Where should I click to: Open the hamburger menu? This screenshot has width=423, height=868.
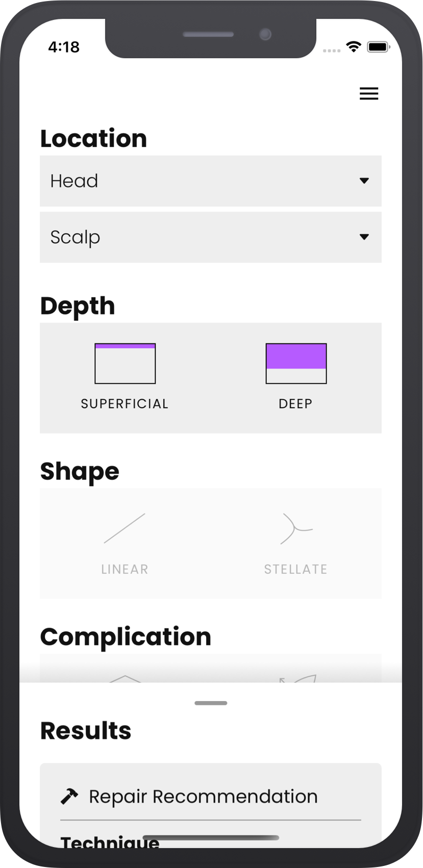[368, 93]
